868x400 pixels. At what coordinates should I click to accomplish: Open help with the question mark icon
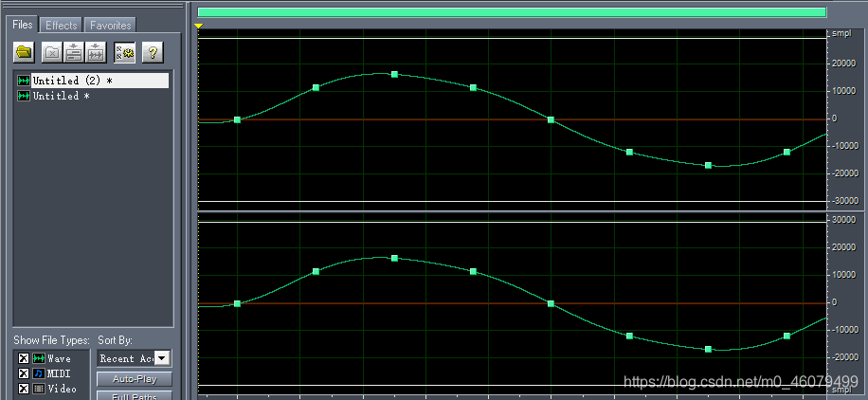pyautogui.click(x=153, y=53)
